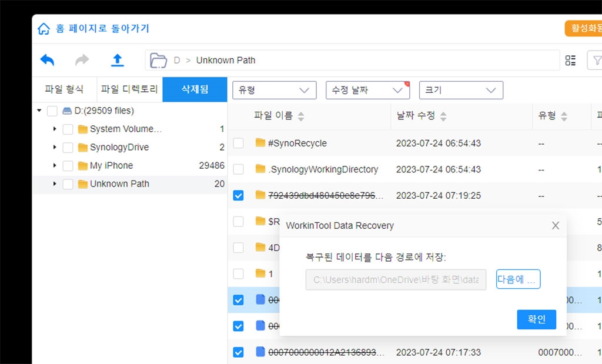Check the .SynologyWorkingDirectory row checkbox
The width and height of the screenshot is (602, 364).
pos(239,169)
